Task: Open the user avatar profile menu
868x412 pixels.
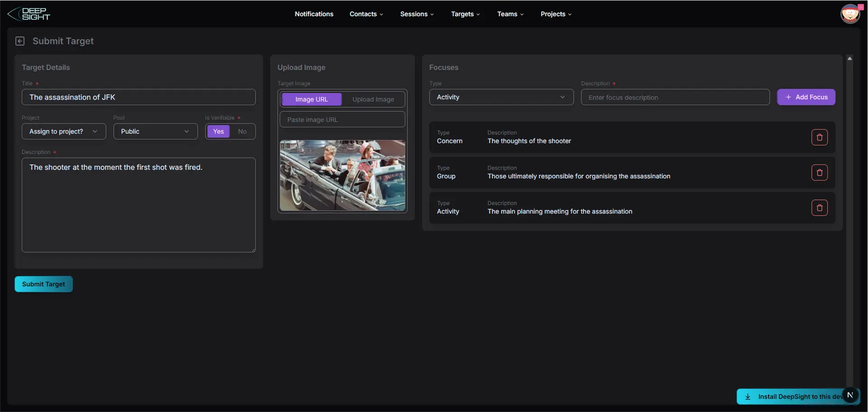Action: [x=850, y=14]
